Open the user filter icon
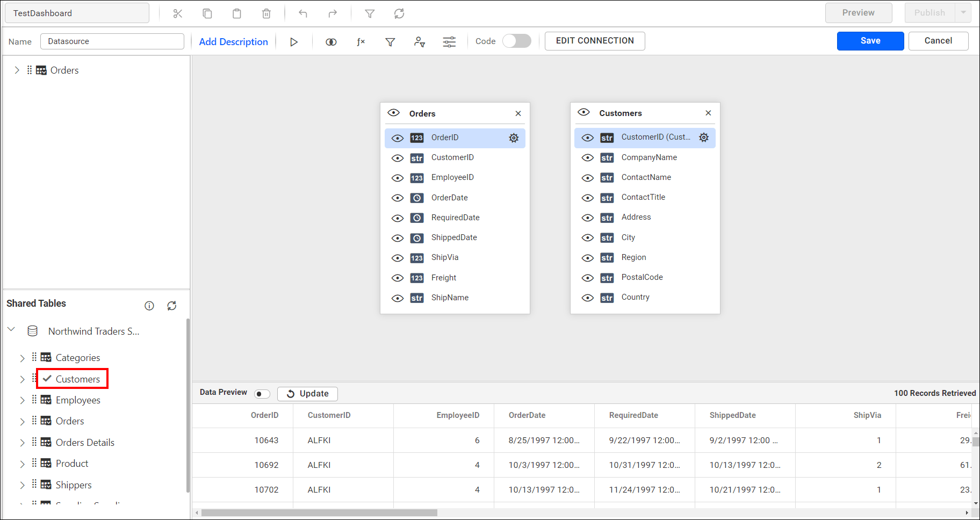The image size is (980, 520). pyautogui.click(x=420, y=42)
